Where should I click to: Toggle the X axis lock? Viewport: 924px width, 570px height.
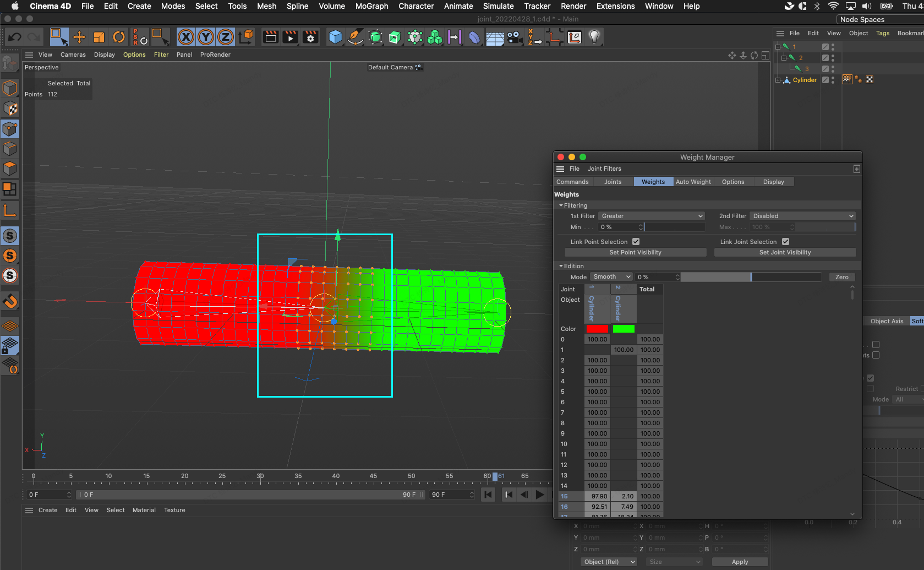tap(186, 37)
